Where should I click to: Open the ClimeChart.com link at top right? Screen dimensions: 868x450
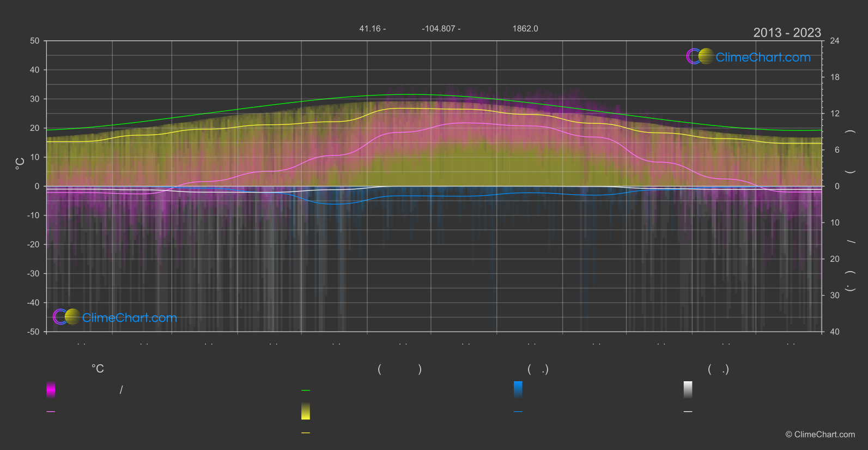(x=763, y=57)
